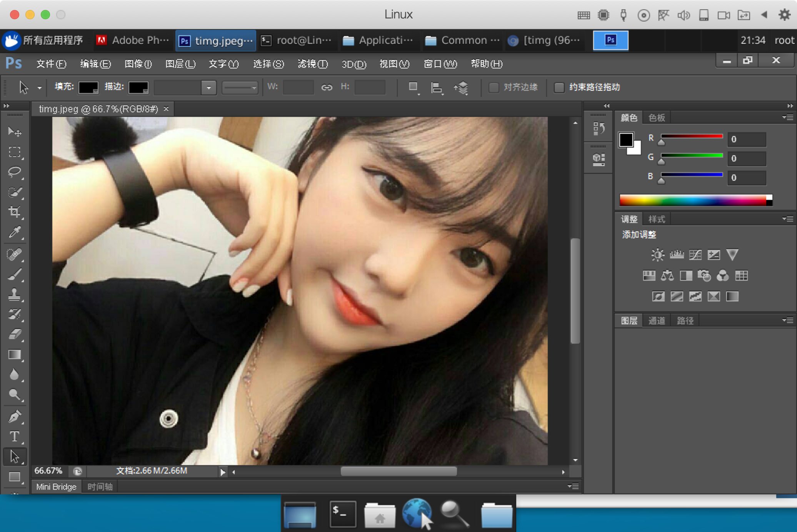
Task: Open the stroke width dropdown
Action: click(208, 88)
